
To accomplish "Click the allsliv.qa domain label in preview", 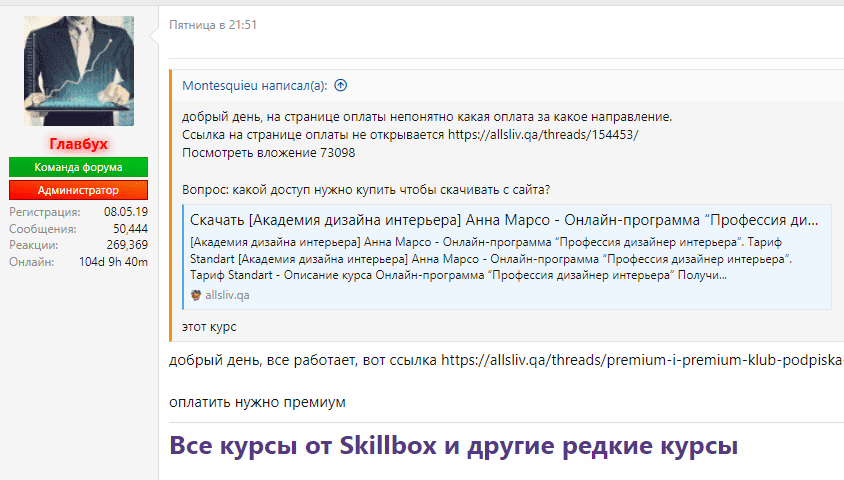I will click(x=227, y=295).
